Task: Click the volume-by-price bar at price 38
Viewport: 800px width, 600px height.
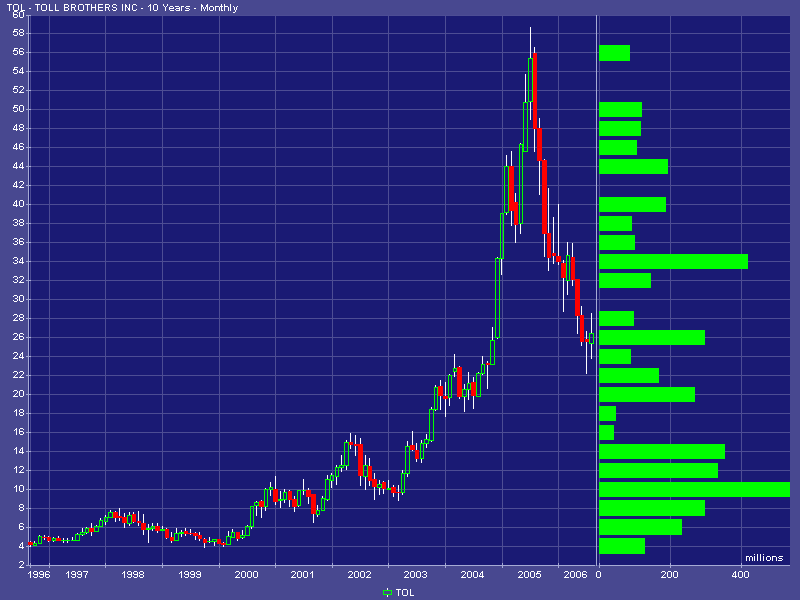Action: 615,223
